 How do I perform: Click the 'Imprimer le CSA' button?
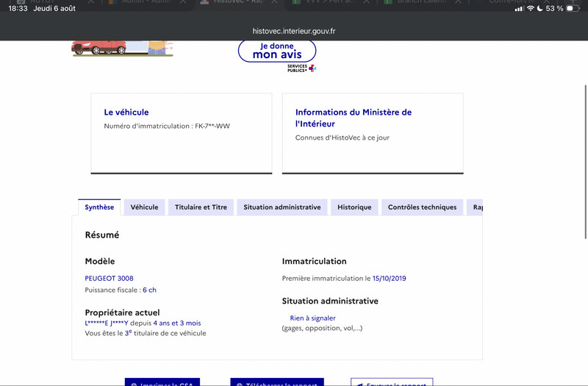162,382
